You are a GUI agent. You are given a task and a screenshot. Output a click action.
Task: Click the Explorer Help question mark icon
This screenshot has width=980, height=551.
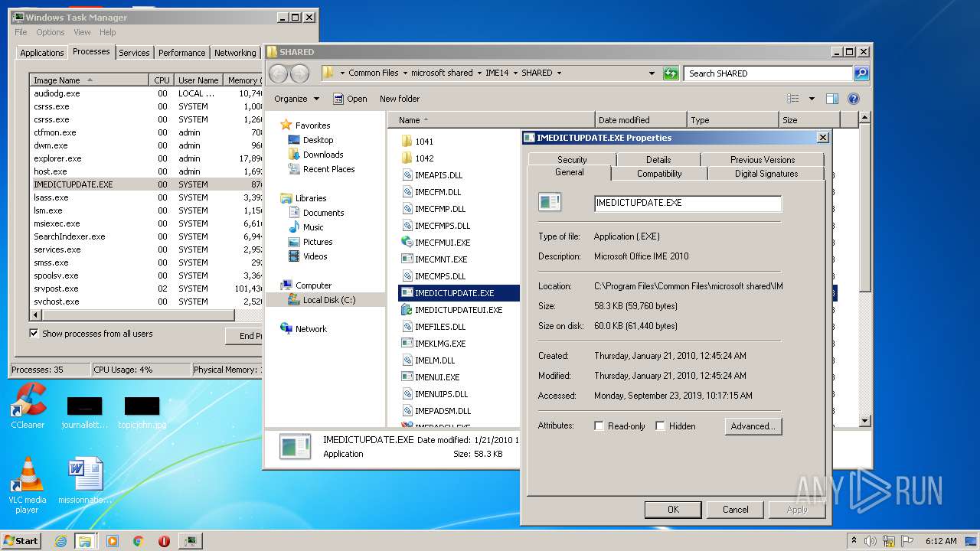[854, 99]
